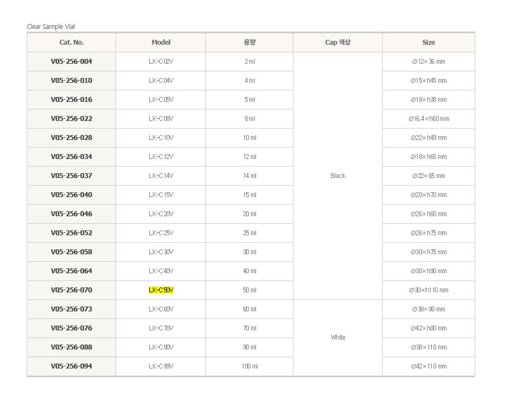Viewport: 532px width, 395px height.
Task: Select the "Cat. No." column header
Action: coord(71,43)
